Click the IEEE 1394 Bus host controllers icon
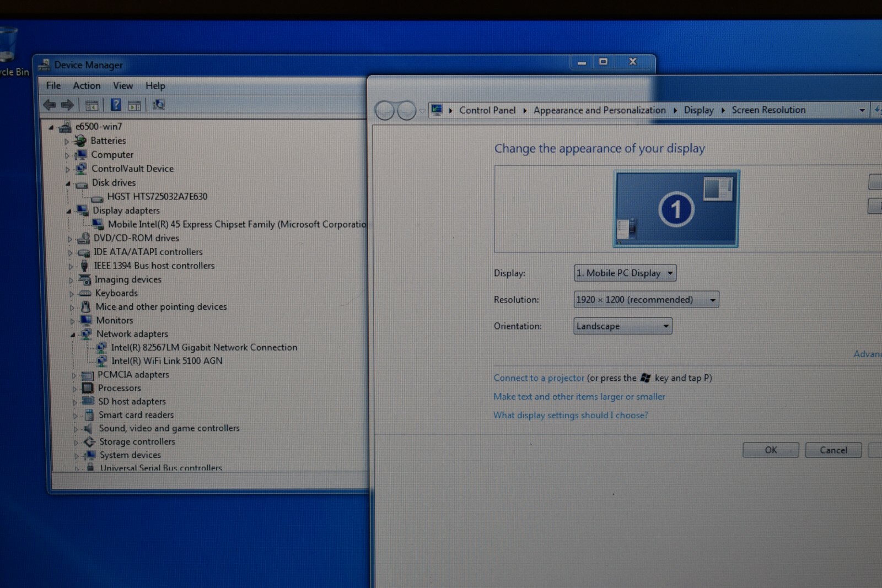This screenshot has width=882, height=588. pos(84,266)
